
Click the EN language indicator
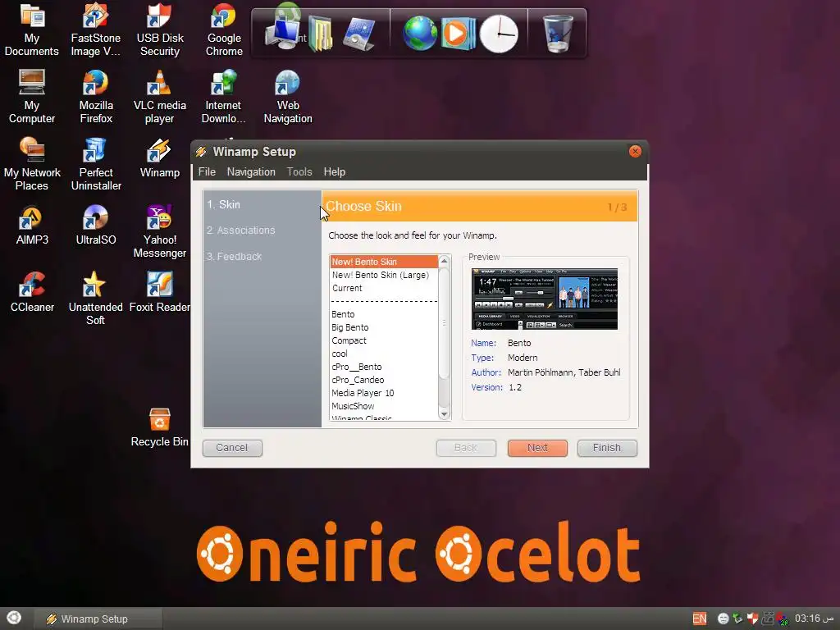[x=699, y=619]
